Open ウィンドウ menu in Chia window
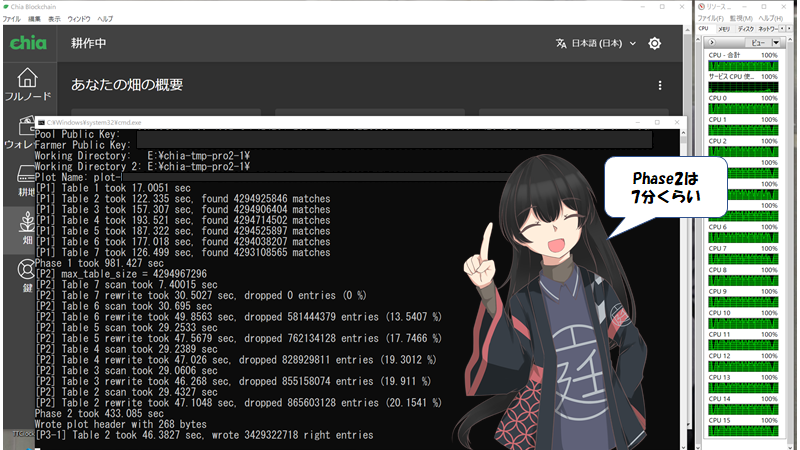 coord(79,19)
